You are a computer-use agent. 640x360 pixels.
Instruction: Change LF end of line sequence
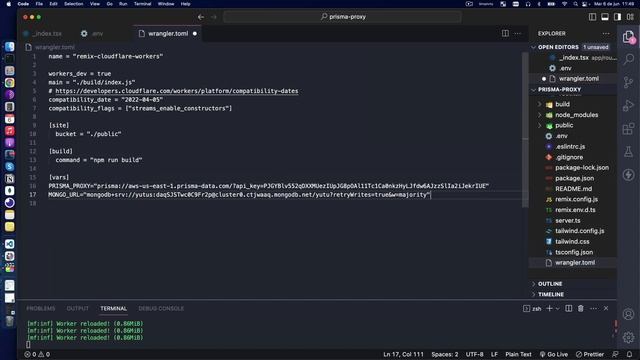tap(494, 354)
